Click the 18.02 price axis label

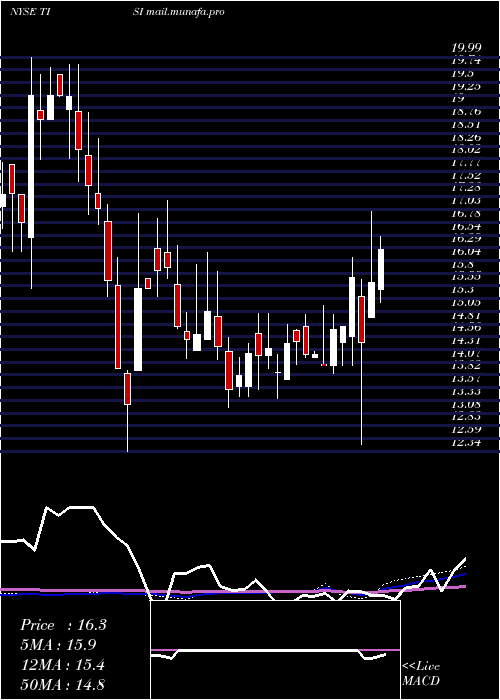466,150
